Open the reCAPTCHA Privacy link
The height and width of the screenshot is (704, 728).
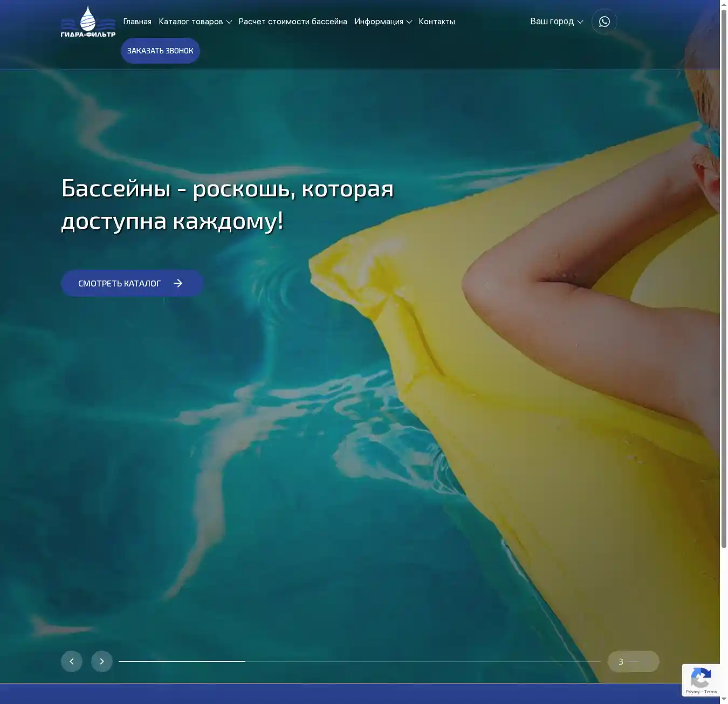click(x=692, y=692)
